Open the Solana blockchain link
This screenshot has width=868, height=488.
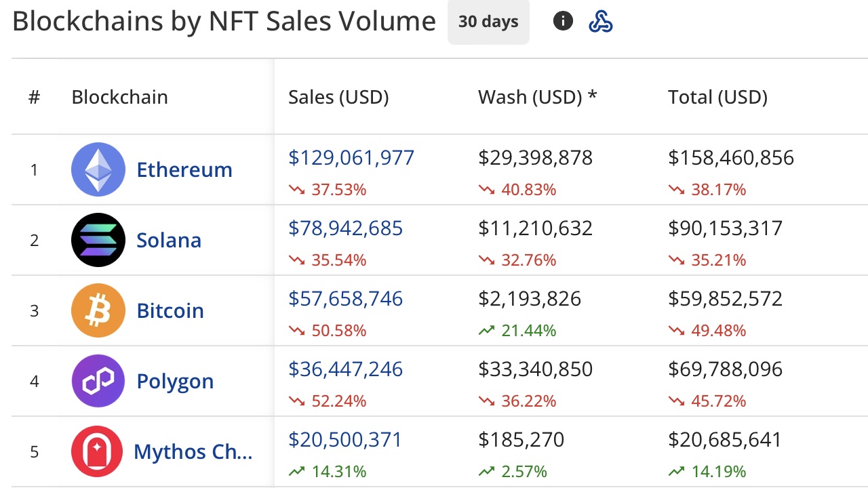point(169,240)
